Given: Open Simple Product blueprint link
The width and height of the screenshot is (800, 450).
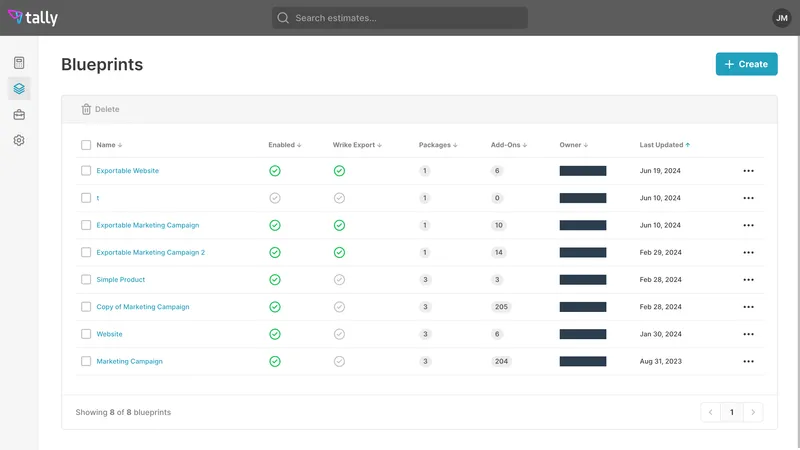Looking at the screenshot, I should (x=120, y=280).
